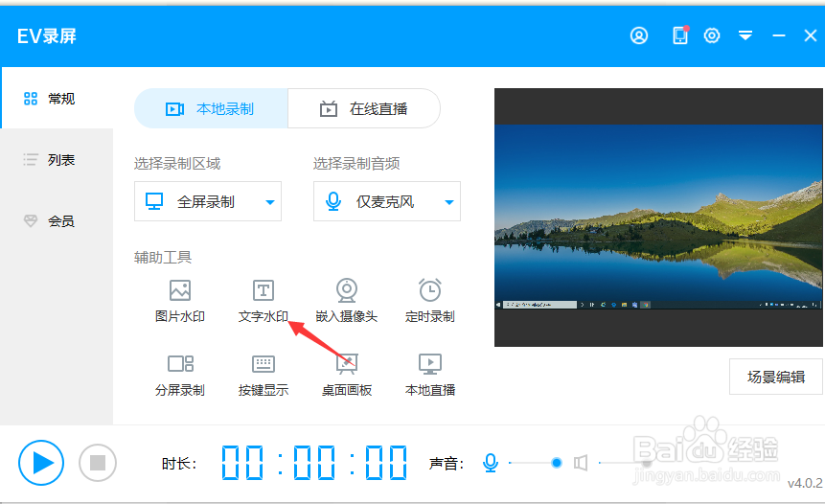
Task: Open the 定时录制 scheduled recording tool
Action: click(x=430, y=301)
